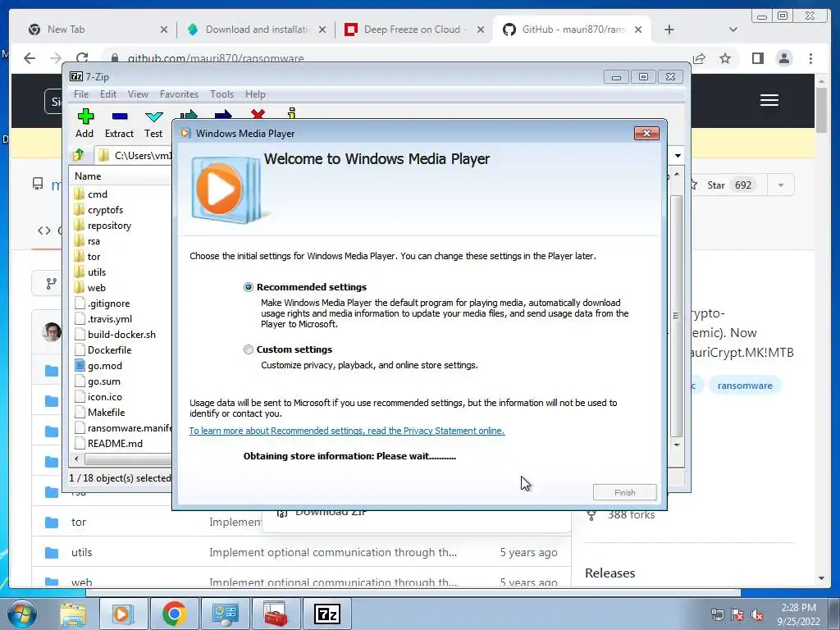Open GitHub hamburger navigation menu

coord(769,100)
